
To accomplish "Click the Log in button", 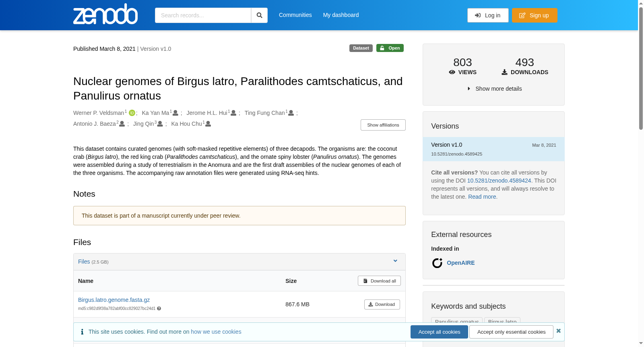I will click(x=488, y=15).
